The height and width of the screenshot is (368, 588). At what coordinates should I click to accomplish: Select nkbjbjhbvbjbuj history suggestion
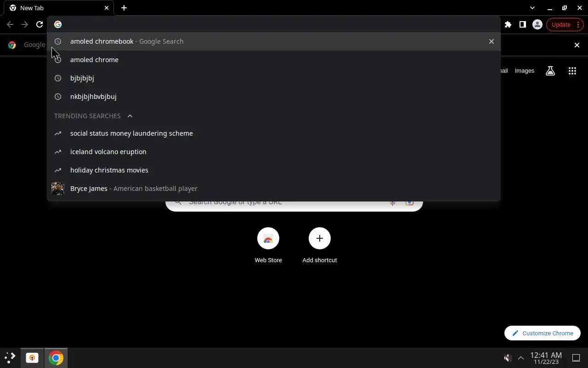pyautogui.click(x=274, y=97)
